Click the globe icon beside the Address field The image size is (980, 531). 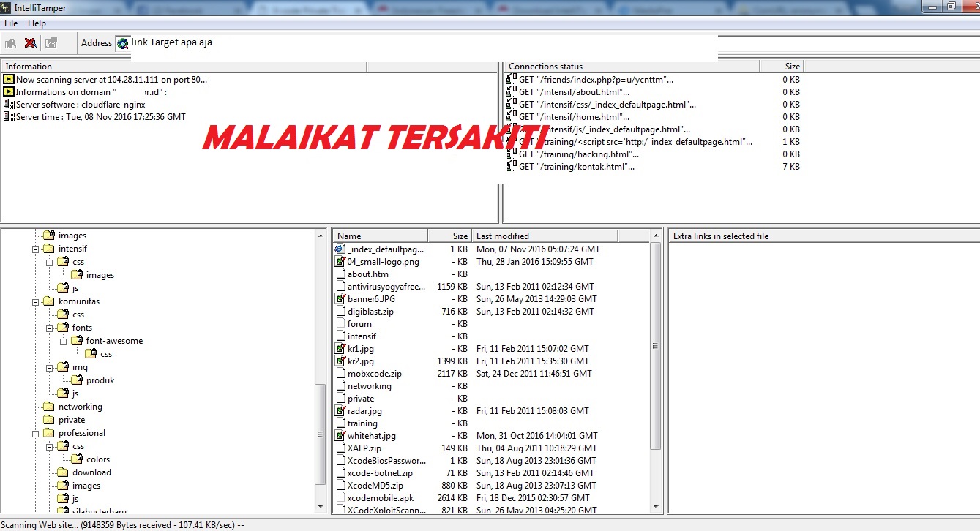pyautogui.click(x=122, y=43)
